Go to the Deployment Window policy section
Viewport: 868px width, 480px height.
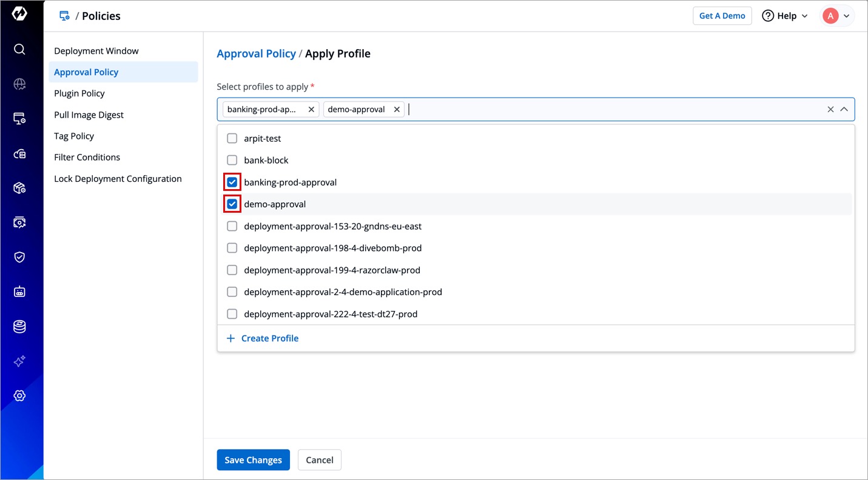point(96,51)
